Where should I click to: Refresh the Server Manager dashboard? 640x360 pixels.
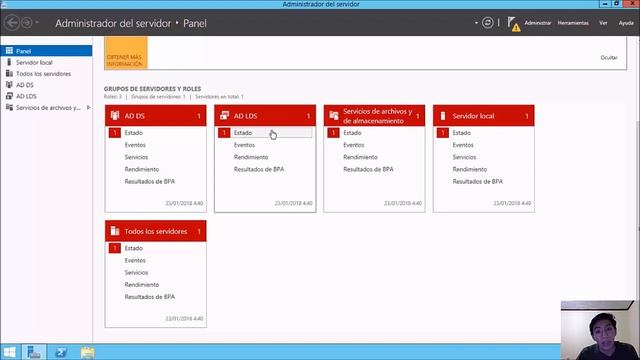click(487, 23)
